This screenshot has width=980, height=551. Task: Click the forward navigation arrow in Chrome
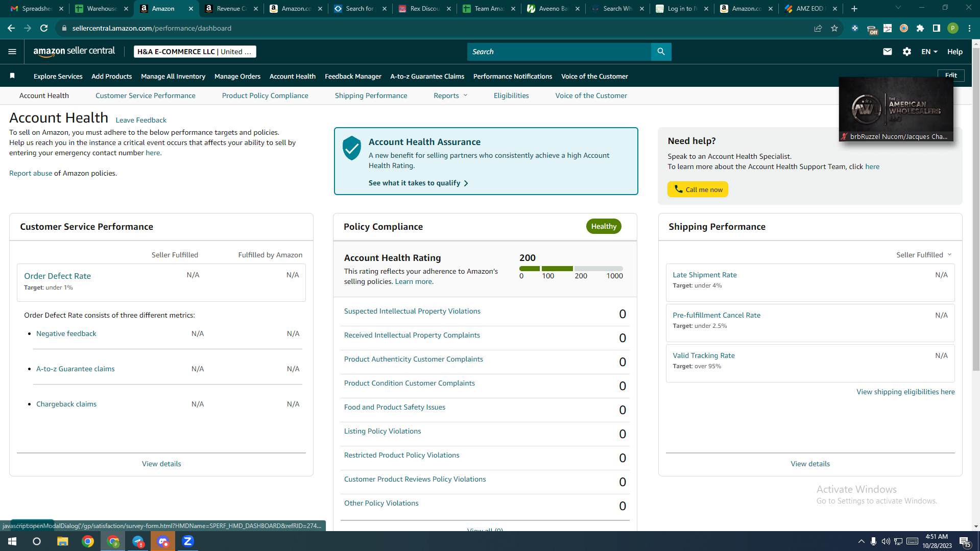point(28,28)
